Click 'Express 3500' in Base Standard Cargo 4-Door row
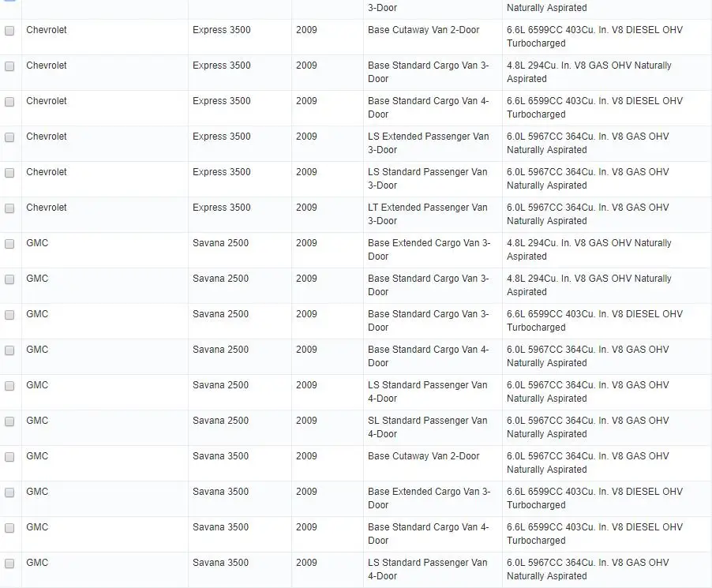The height and width of the screenshot is (588, 712). (x=222, y=101)
